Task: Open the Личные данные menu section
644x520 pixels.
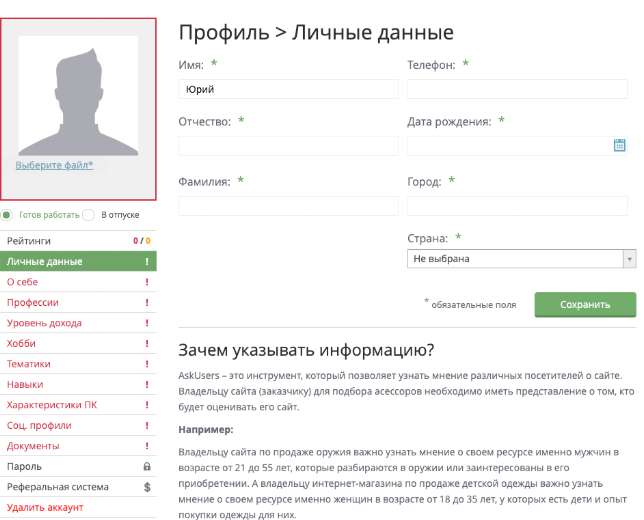Action: pos(45,262)
